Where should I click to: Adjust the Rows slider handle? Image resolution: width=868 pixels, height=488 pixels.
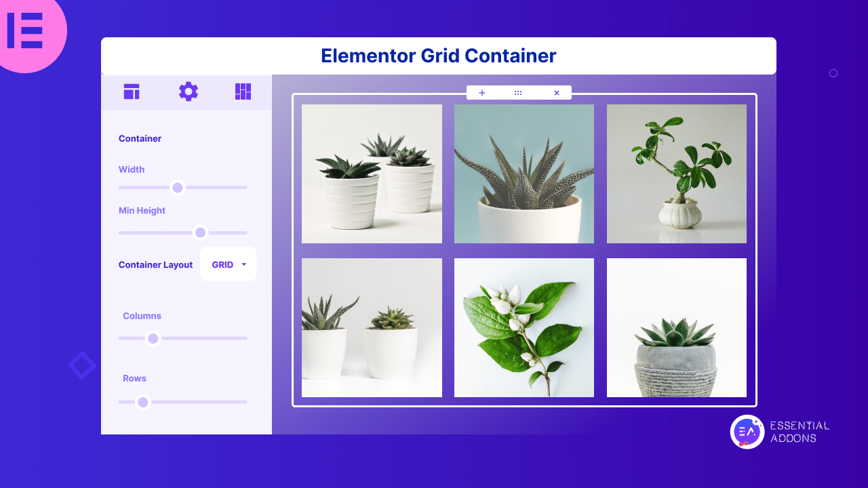tap(142, 402)
